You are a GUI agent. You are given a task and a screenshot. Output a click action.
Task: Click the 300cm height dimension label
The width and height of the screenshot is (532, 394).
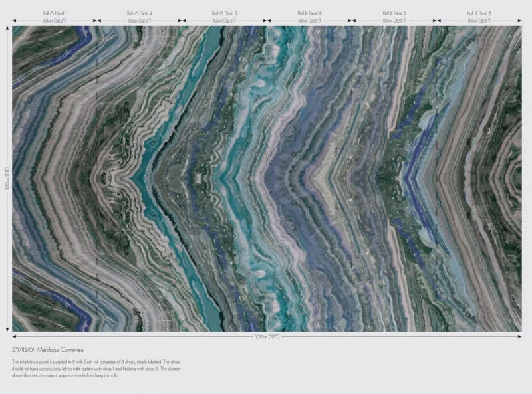click(x=7, y=178)
